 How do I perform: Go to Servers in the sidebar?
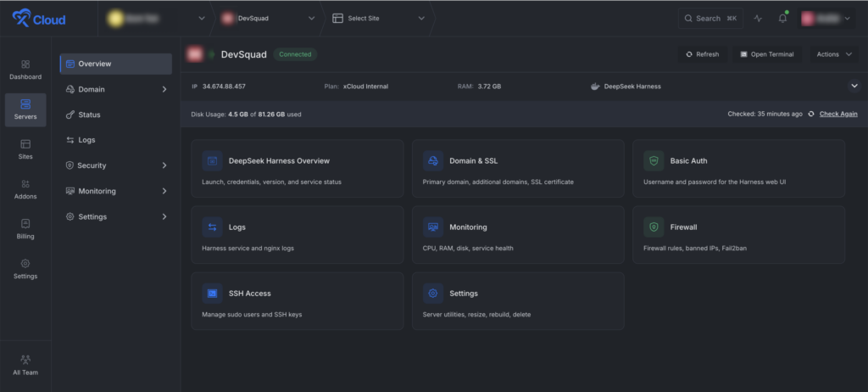click(25, 109)
